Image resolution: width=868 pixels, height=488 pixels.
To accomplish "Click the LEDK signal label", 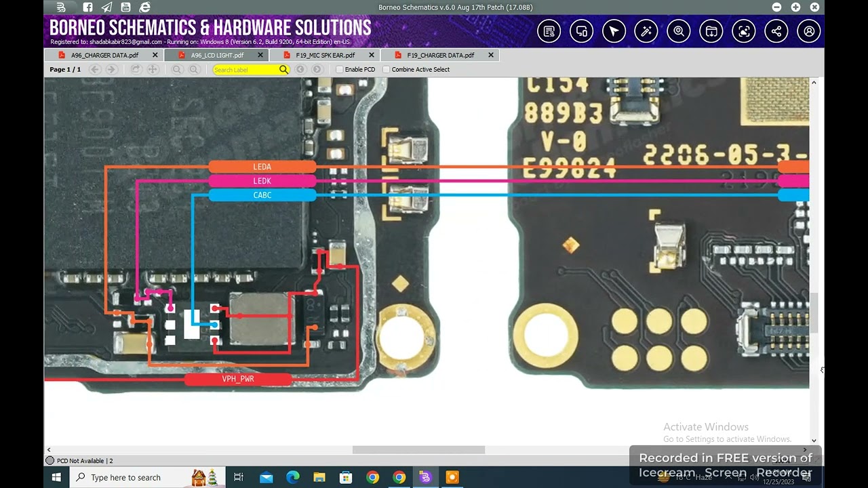I will point(262,181).
